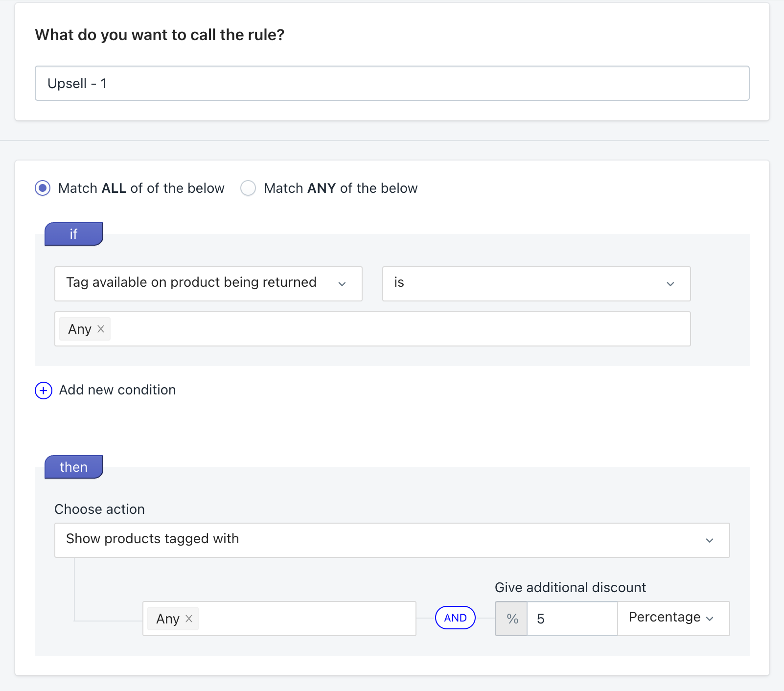
Task: Click the discount value field showing 5
Action: tap(572, 619)
